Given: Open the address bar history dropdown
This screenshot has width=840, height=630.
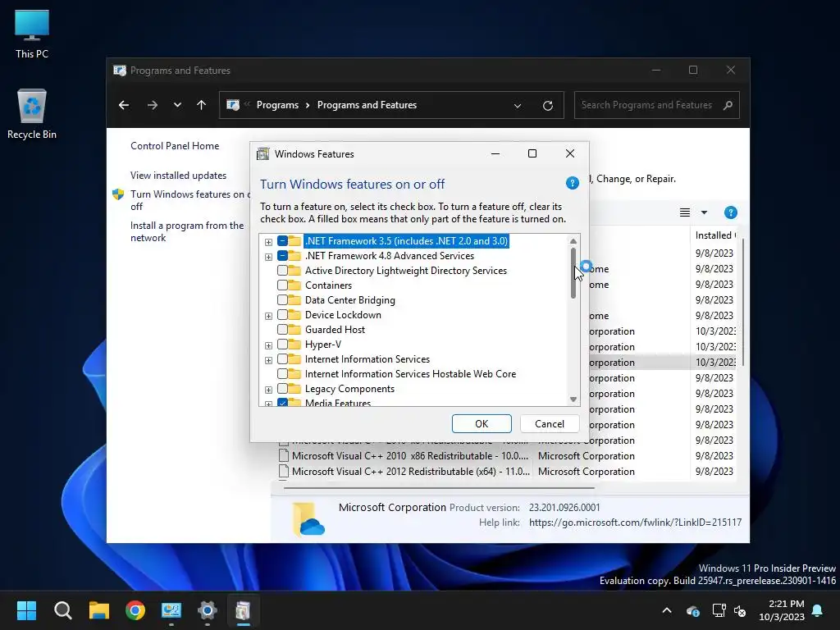Looking at the screenshot, I should [x=518, y=106].
